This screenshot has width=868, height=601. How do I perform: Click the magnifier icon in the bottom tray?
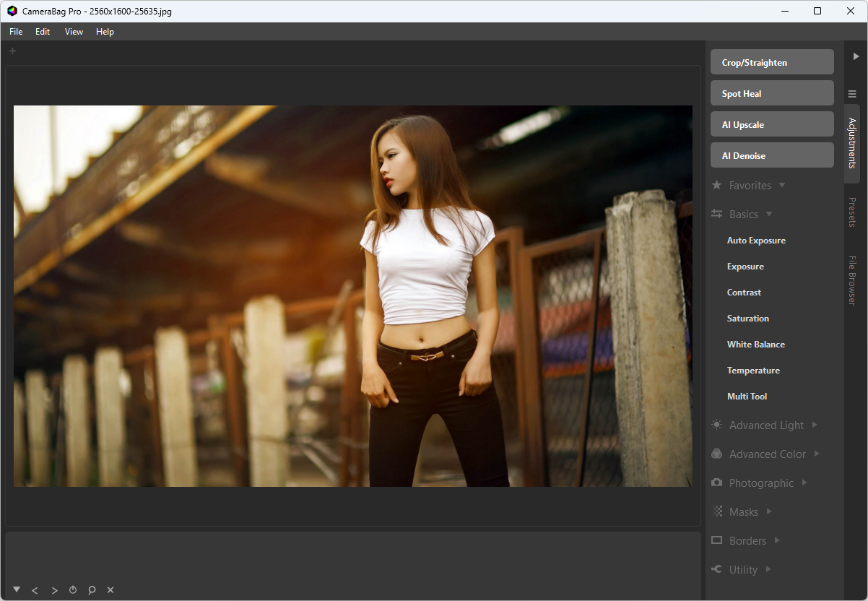92,590
